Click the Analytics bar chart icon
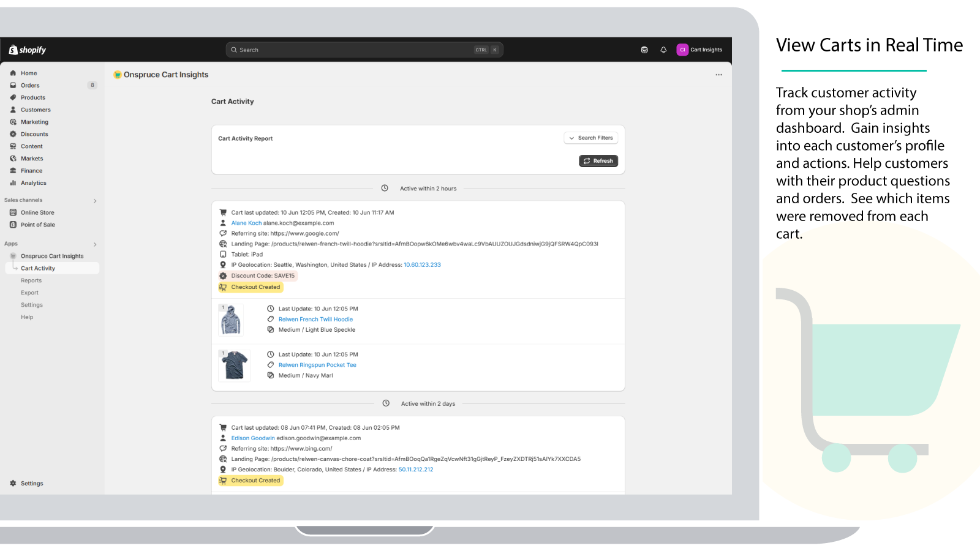The height and width of the screenshot is (551, 980). tap(13, 183)
